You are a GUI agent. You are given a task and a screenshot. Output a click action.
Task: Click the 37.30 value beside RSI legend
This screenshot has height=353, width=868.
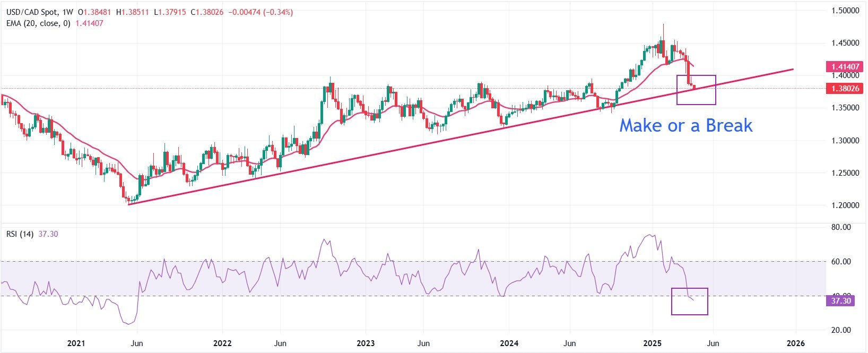[x=48, y=234]
